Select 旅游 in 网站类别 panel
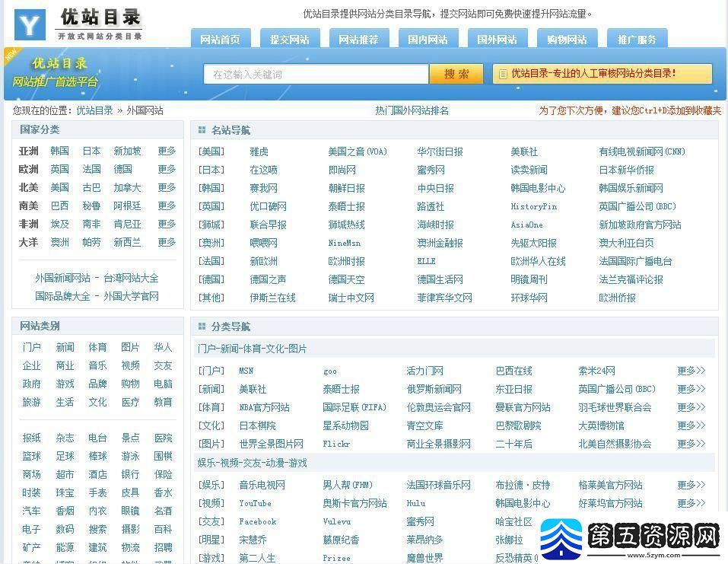 tap(32, 402)
